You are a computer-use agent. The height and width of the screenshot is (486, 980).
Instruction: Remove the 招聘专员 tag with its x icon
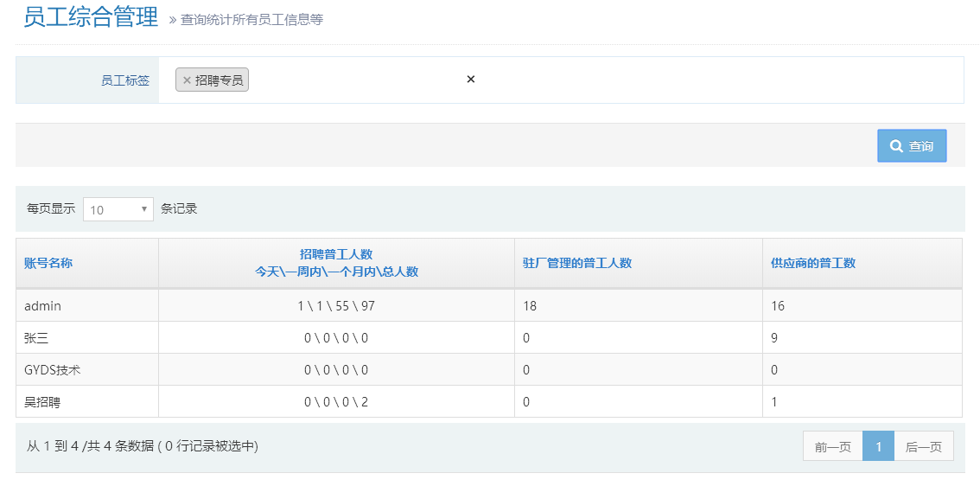coord(187,80)
